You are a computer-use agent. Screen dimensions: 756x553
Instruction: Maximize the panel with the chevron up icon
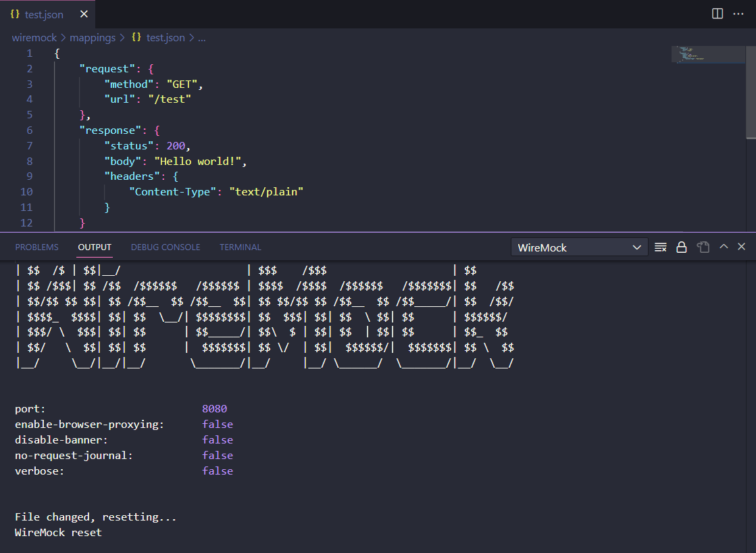pyautogui.click(x=724, y=247)
